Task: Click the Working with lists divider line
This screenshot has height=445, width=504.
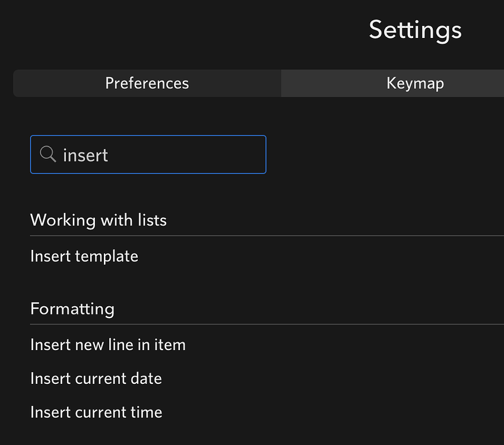Action: click(x=261, y=234)
